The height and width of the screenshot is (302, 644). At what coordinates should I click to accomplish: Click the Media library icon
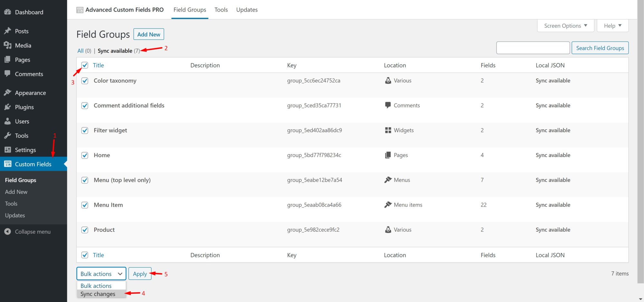[x=8, y=45]
